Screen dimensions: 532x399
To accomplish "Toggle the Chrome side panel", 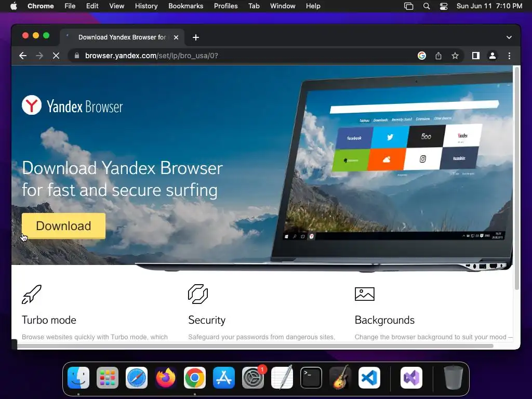I will (476, 56).
